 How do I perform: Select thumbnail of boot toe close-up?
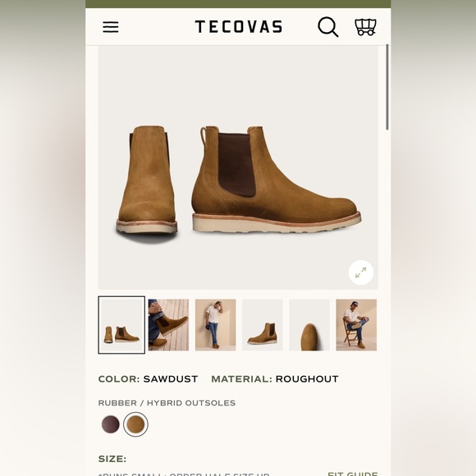[309, 325]
